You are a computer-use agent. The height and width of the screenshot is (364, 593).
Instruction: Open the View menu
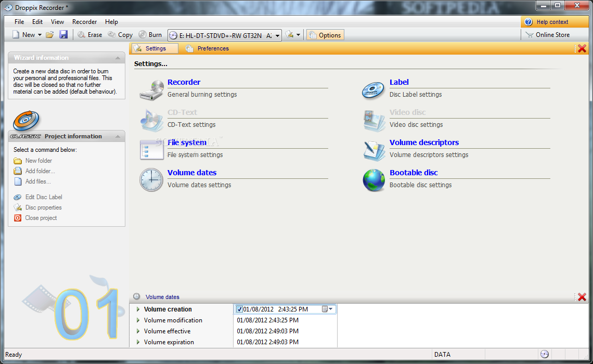tap(57, 21)
